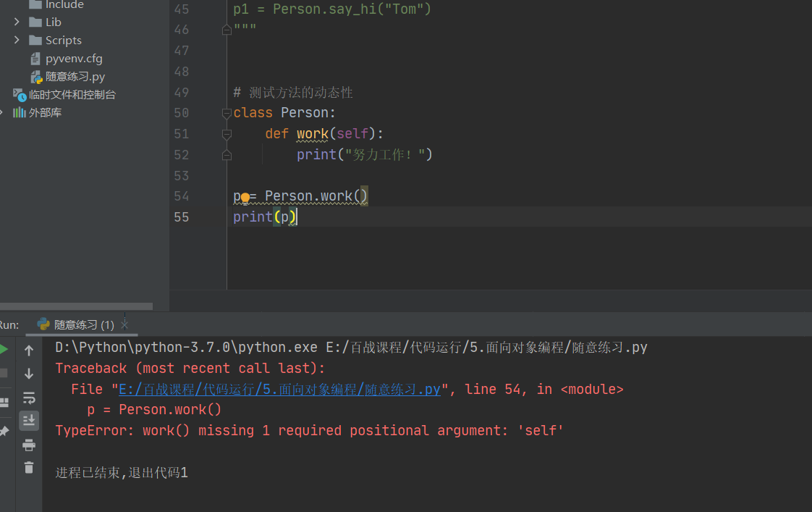Click the python.exe command line in console
812x512 pixels.
351,347
